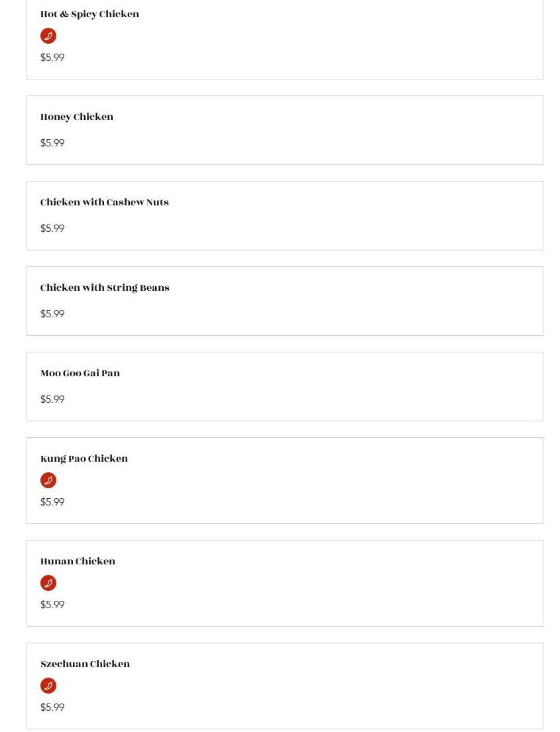Click the $5.99 price of Kung Pao Chicken
Screen dimensions: 560x732
52,501
